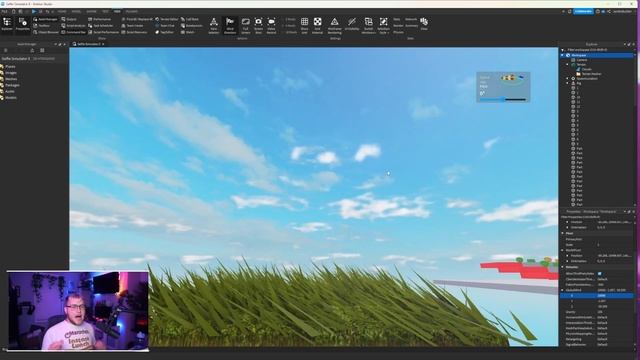Show the Command Bar
640x360 pixels.
point(73,32)
